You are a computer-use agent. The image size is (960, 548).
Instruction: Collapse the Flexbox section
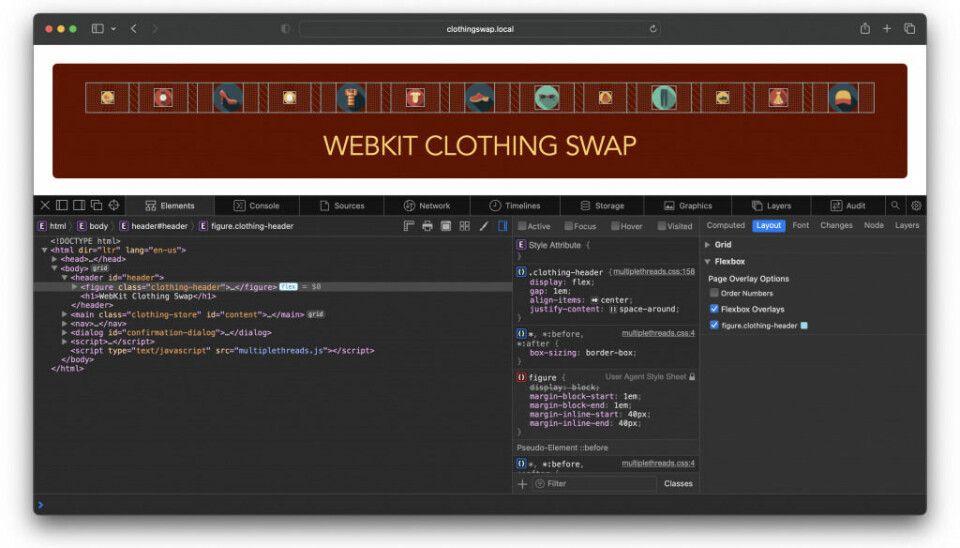click(x=708, y=261)
